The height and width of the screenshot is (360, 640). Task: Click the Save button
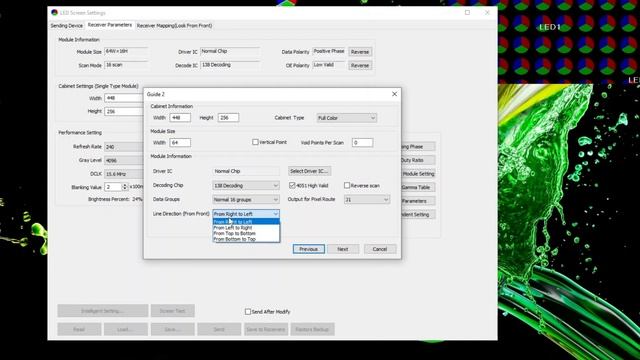click(x=172, y=329)
